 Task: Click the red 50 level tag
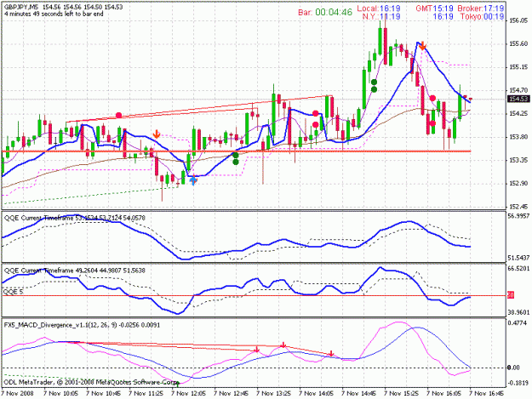511,295
